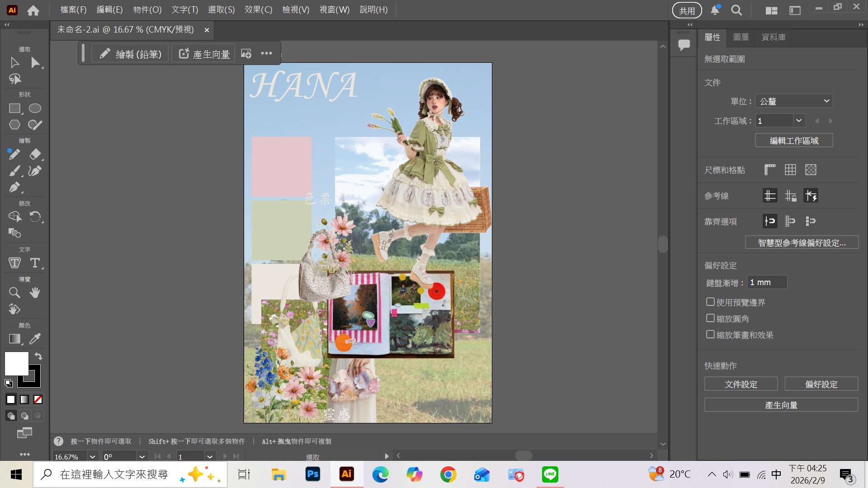Switch to the 圖層 tab
The image size is (868, 488).
[741, 37]
